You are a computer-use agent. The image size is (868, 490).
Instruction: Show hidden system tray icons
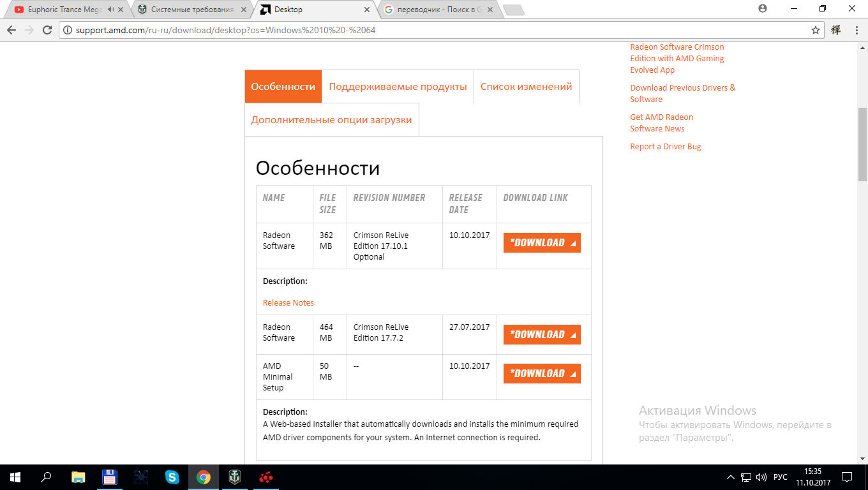(731, 477)
